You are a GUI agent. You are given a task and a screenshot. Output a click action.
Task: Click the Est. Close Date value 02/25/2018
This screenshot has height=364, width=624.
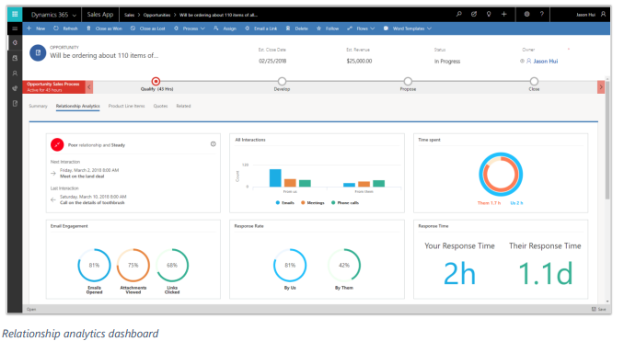(272, 62)
